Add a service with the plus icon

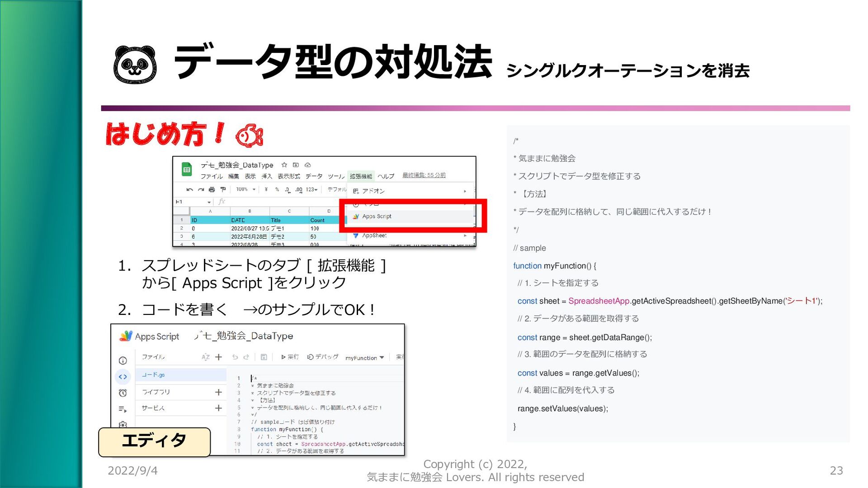(218, 408)
